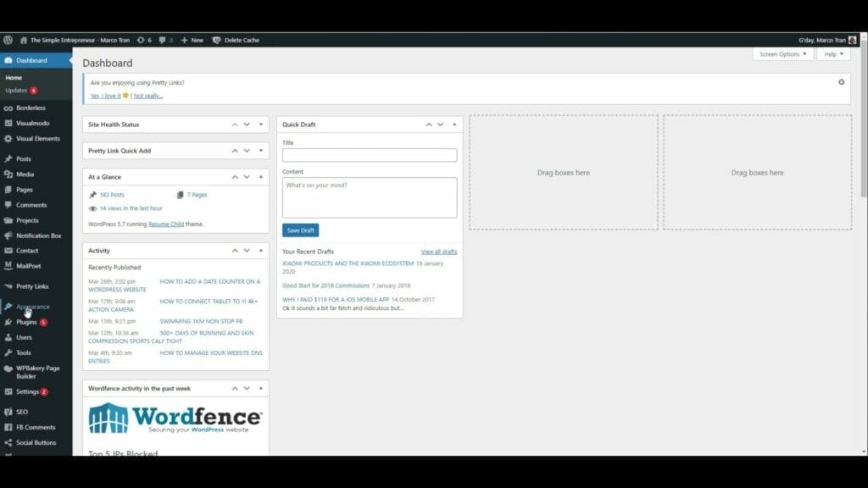Click New in the admin toolbar
The image size is (868, 488).
[197, 39]
